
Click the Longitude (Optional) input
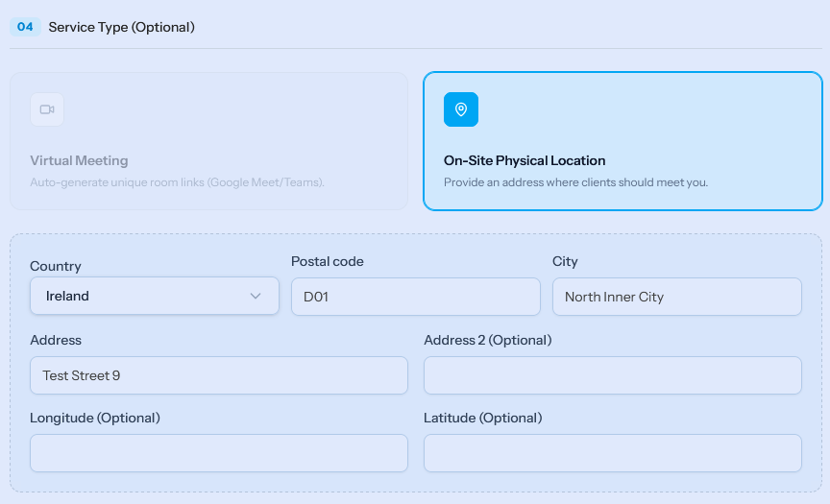click(219, 453)
